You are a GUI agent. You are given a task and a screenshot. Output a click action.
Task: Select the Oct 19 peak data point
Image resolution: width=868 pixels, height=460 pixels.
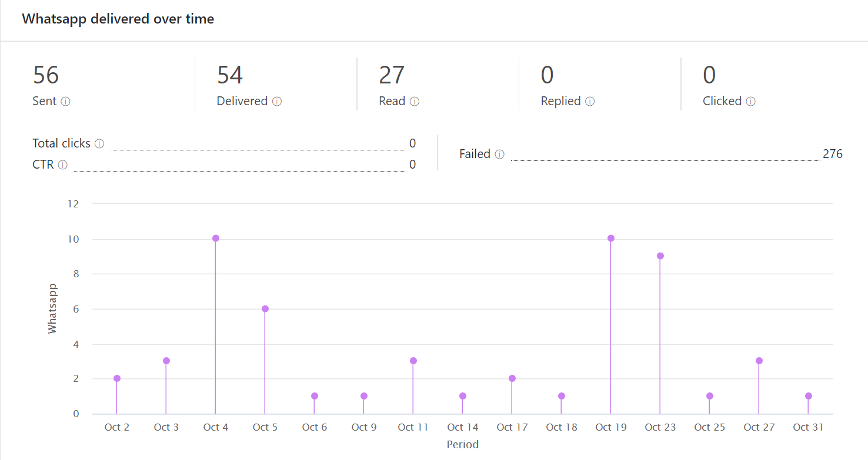(x=611, y=238)
